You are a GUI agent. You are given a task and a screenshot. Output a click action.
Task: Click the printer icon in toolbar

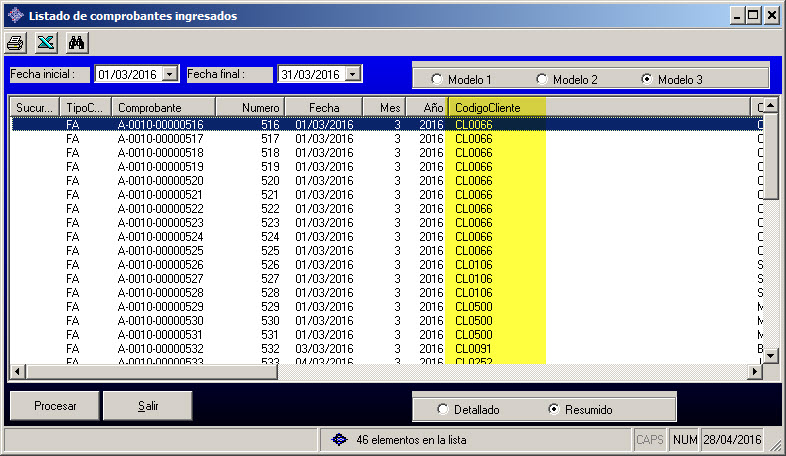pyautogui.click(x=16, y=43)
